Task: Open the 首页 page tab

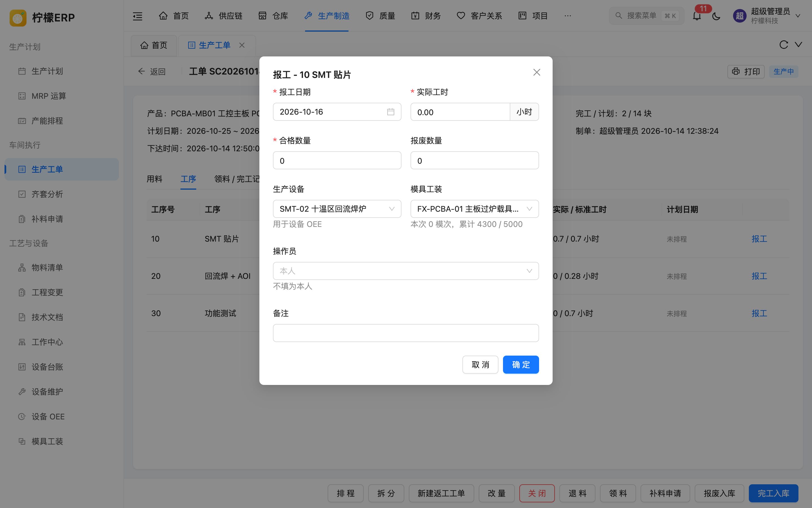Action: coord(154,45)
